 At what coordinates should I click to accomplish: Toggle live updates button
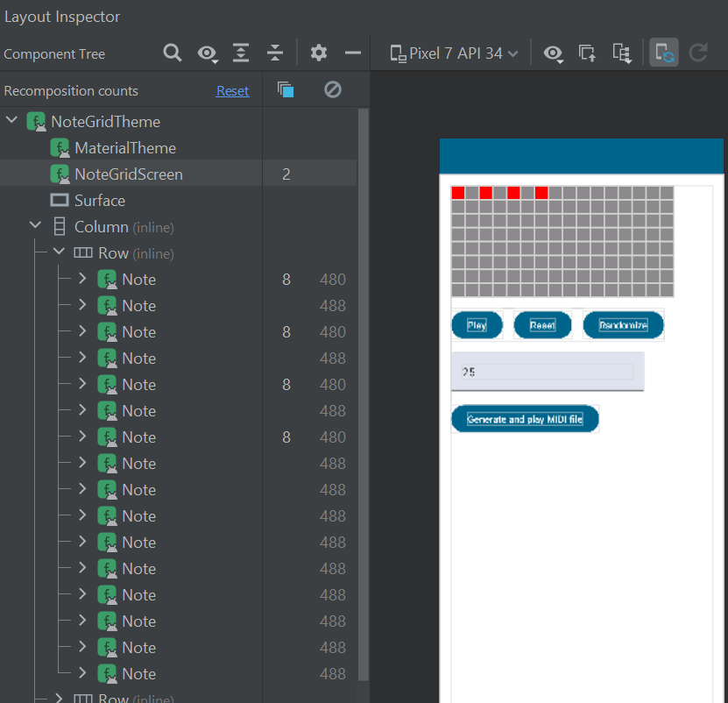click(x=664, y=53)
